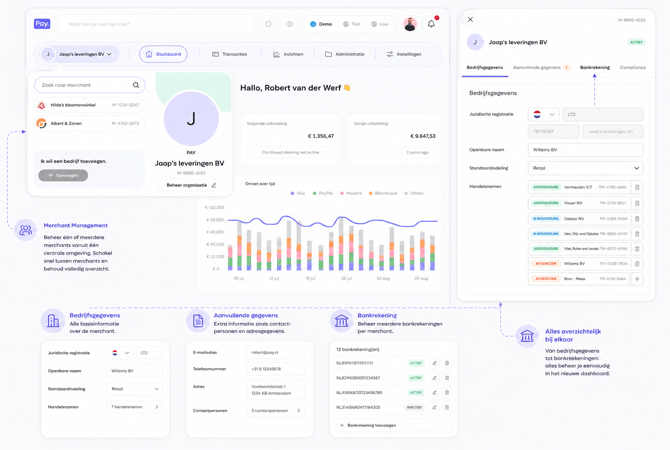This screenshot has width=670, height=450.
Task: Click the Toevoegen button
Action: 63,175
